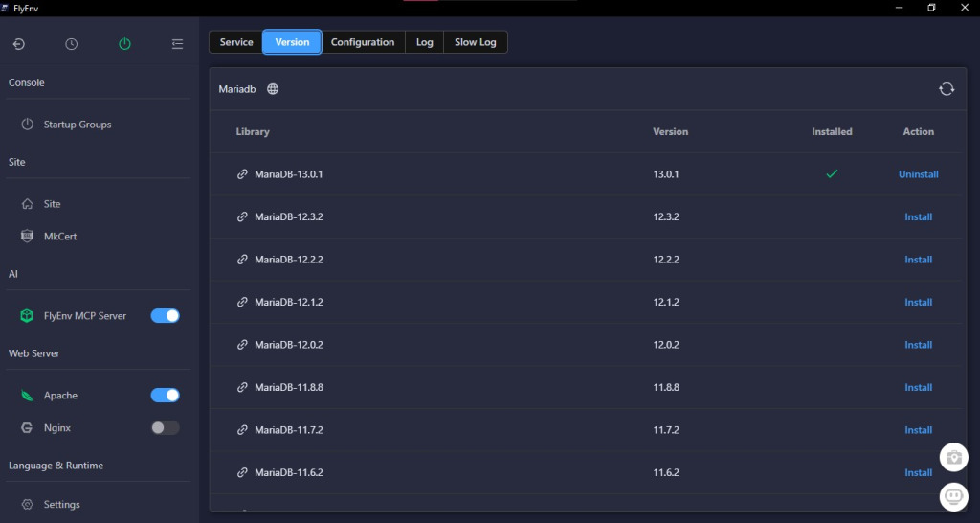980x523 pixels.
Task: Select the Version tab
Action: pyautogui.click(x=292, y=42)
